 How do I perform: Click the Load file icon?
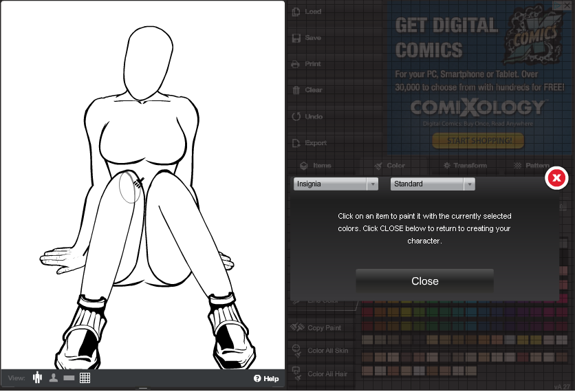click(x=296, y=12)
